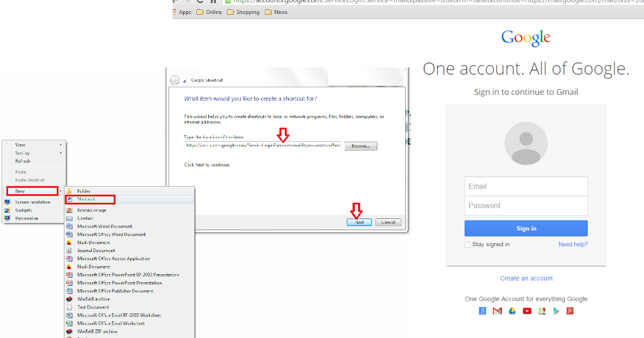Check the Stay signed in box
Viewport: 644px width, 338px height.
pyautogui.click(x=467, y=245)
